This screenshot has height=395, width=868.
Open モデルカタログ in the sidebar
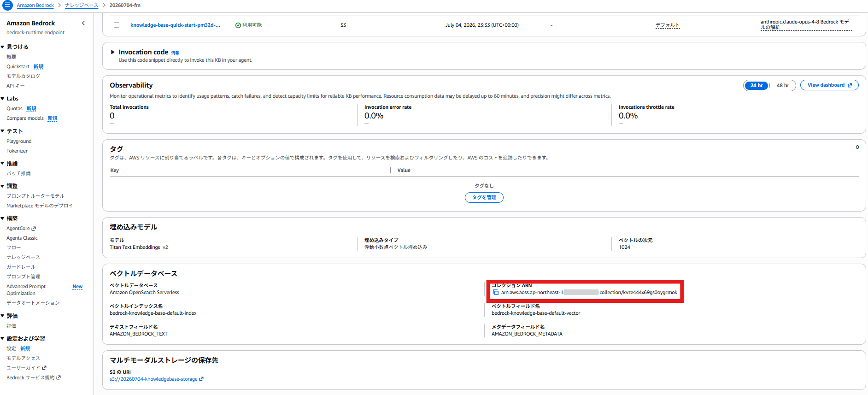pyautogui.click(x=23, y=77)
